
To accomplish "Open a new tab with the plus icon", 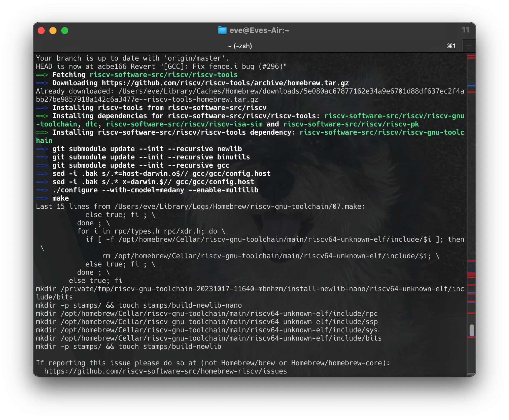I will coord(469,46).
